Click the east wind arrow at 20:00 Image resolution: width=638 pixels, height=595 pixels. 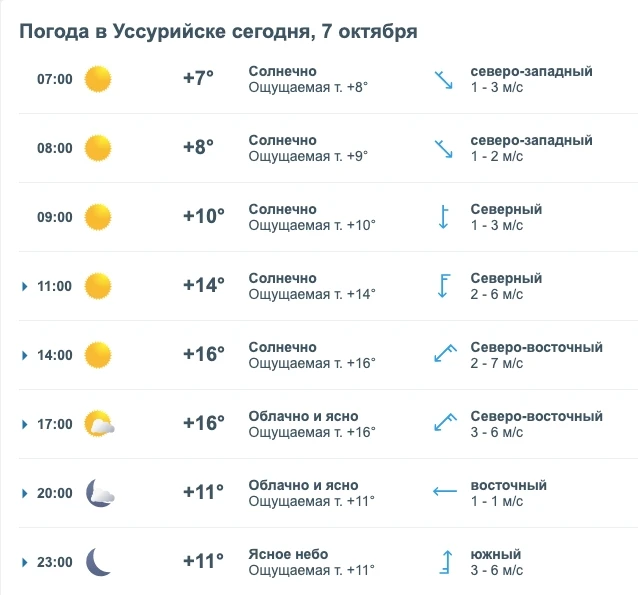coord(445,491)
